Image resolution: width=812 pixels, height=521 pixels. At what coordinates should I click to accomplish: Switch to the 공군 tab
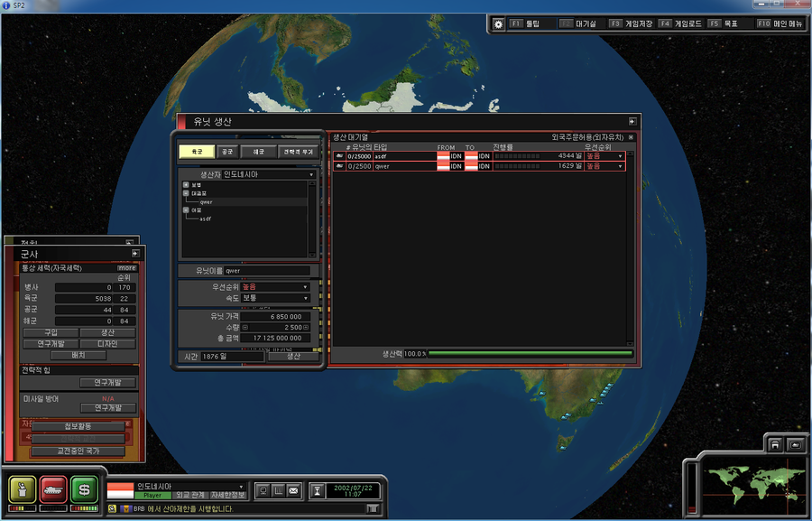(228, 152)
